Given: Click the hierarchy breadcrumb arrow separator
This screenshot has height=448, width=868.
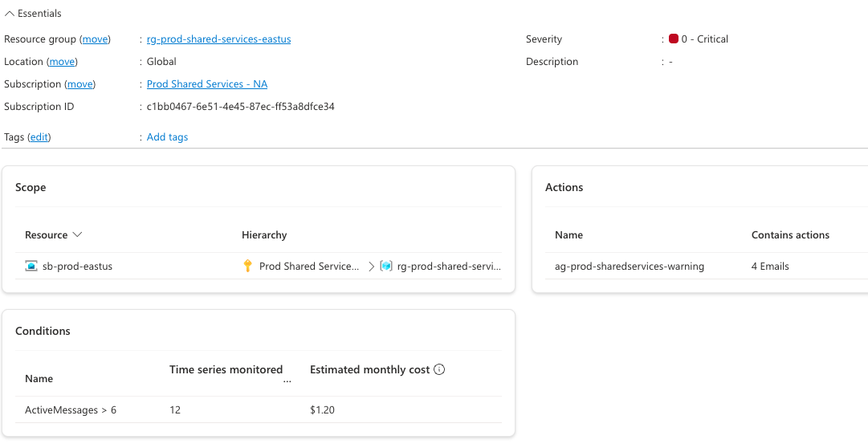Looking at the screenshot, I should (372, 267).
